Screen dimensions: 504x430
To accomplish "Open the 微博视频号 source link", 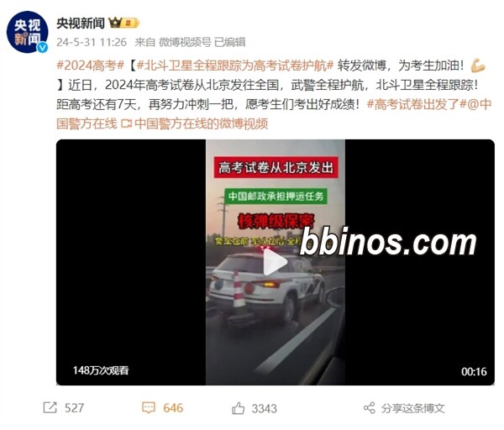I will tap(185, 42).
